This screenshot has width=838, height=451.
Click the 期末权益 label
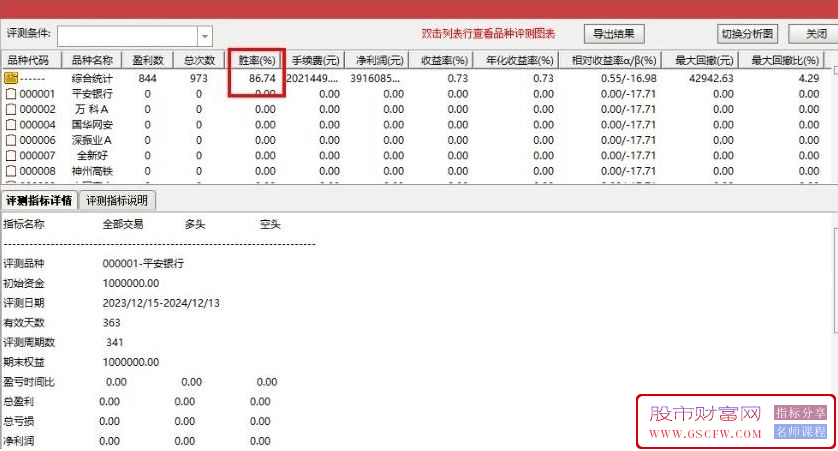pos(24,362)
